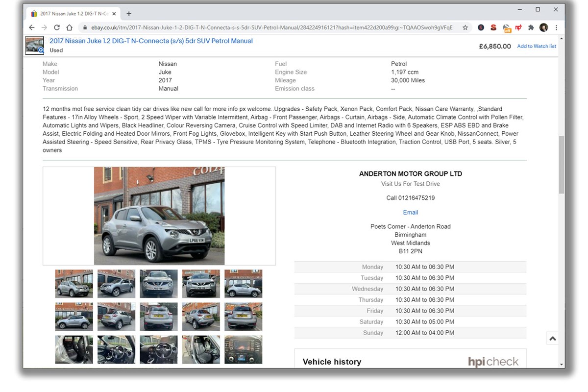The image size is (588, 392).
Task: Click the page vertical scrollbar thumb
Action: (562, 165)
